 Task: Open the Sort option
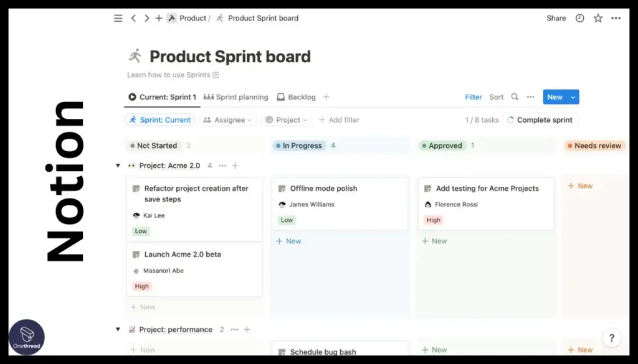tap(497, 97)
